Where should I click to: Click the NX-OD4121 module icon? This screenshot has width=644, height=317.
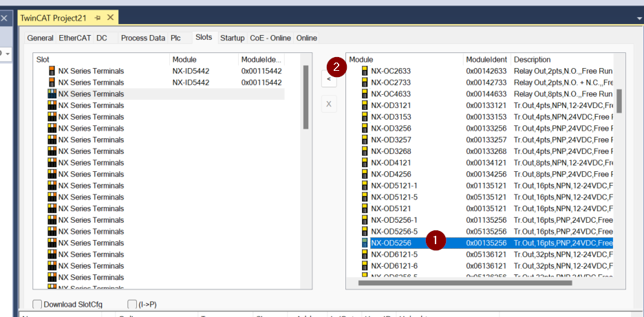(x=364, y=162)
